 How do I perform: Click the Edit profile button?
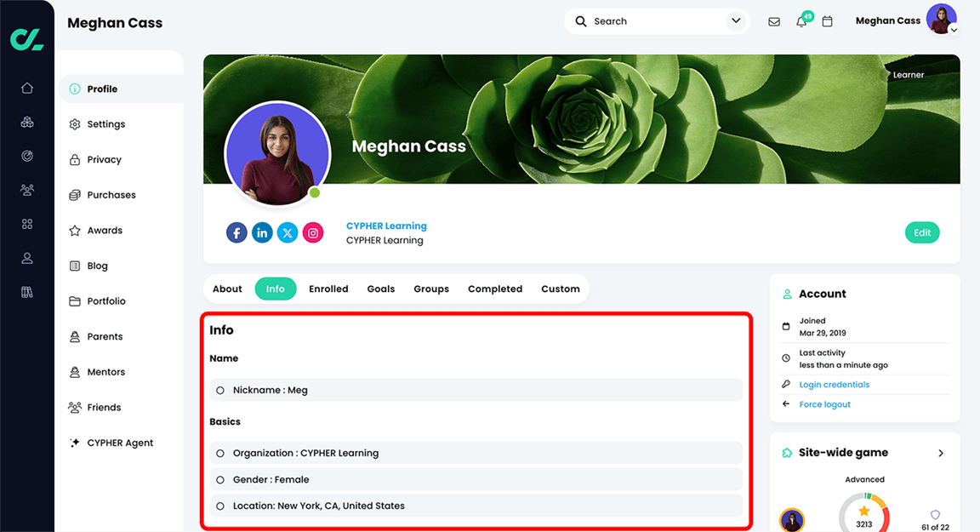(922, 232)
